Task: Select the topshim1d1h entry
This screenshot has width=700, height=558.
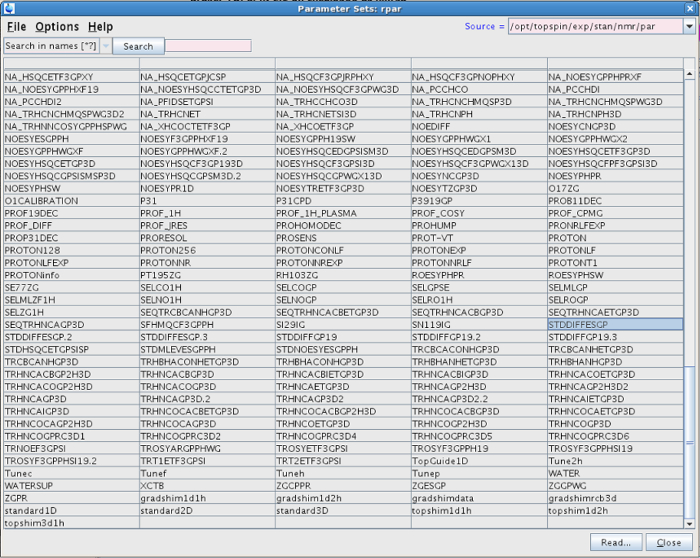Action: 479,511
